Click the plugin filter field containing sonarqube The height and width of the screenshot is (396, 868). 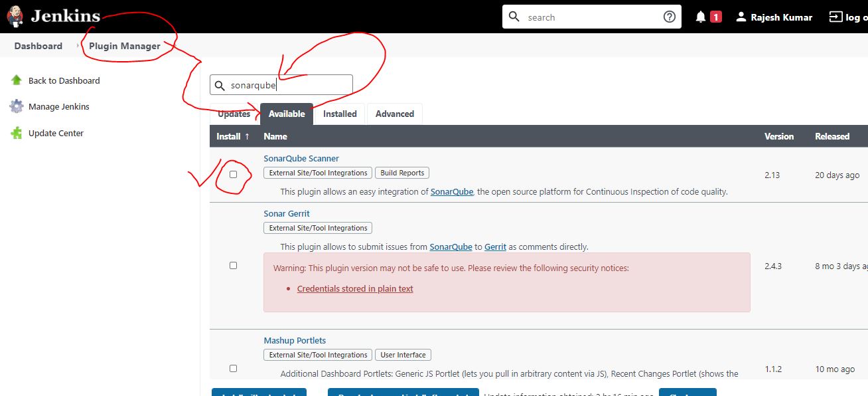289,85
